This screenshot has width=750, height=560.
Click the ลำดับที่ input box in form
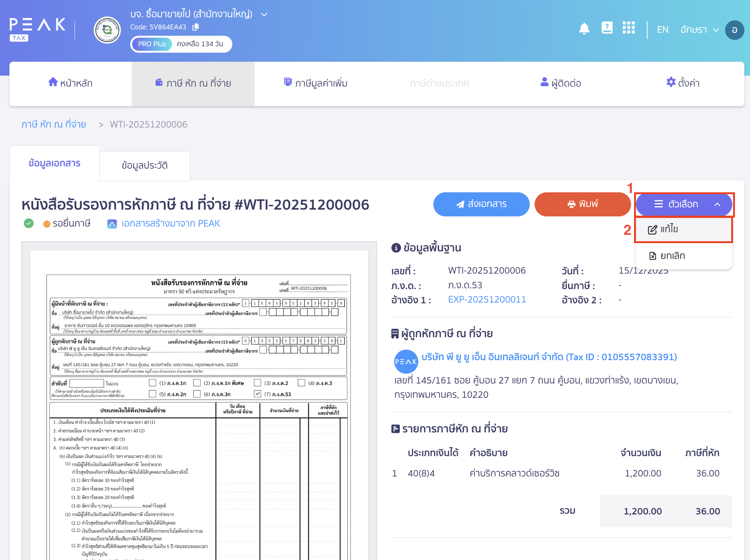click(x=87, y=383)
